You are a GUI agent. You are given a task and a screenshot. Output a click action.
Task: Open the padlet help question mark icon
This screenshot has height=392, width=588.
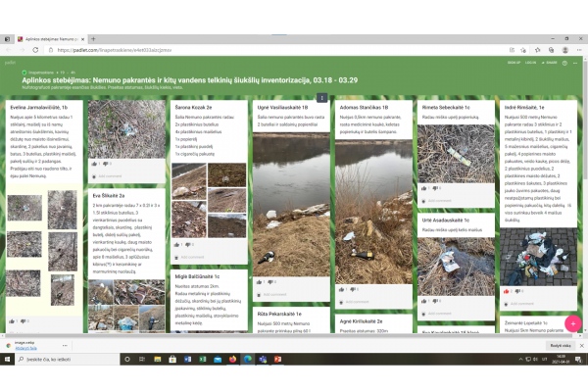tap(564, 63)
